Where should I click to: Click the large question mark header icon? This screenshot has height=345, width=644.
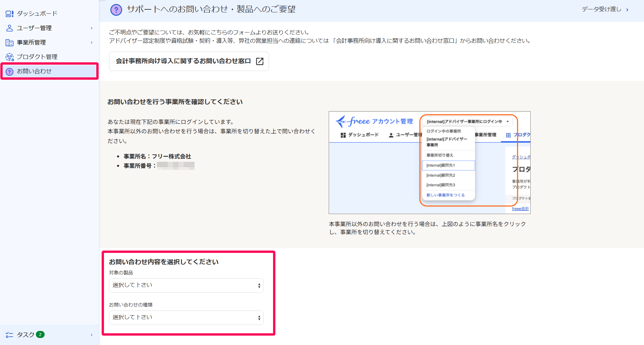pyautogui.click(x=116, y=10)
